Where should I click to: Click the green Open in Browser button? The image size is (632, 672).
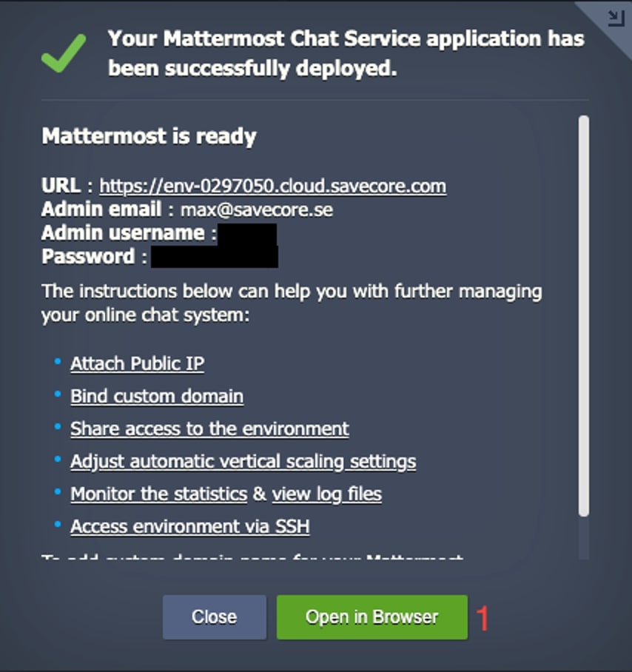tap(372, 617)
